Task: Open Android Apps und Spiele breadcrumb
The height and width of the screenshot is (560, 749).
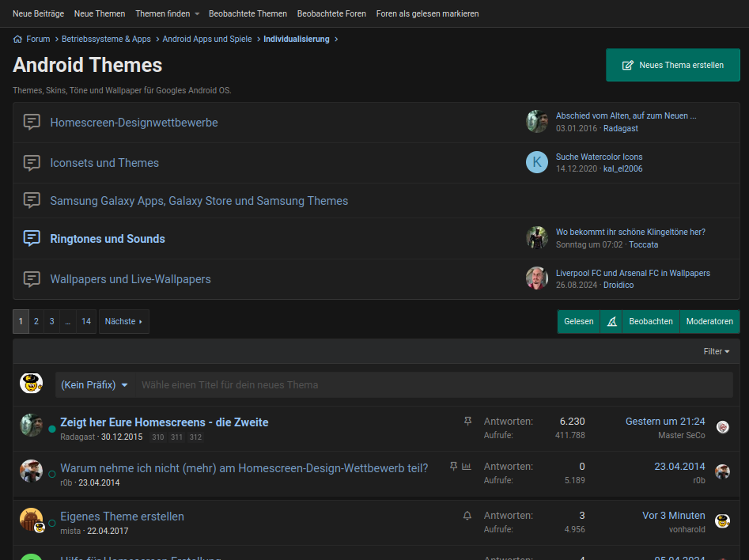Action: [207, 40]
